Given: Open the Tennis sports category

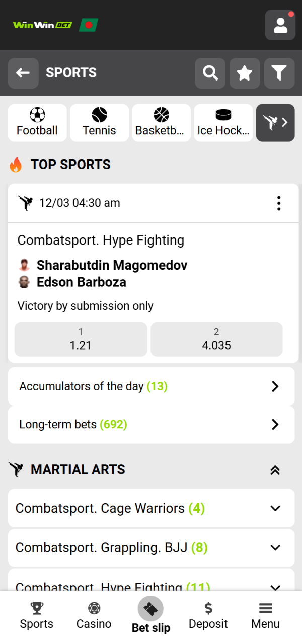Looking at the screenshot, I should tap(99, 122).
